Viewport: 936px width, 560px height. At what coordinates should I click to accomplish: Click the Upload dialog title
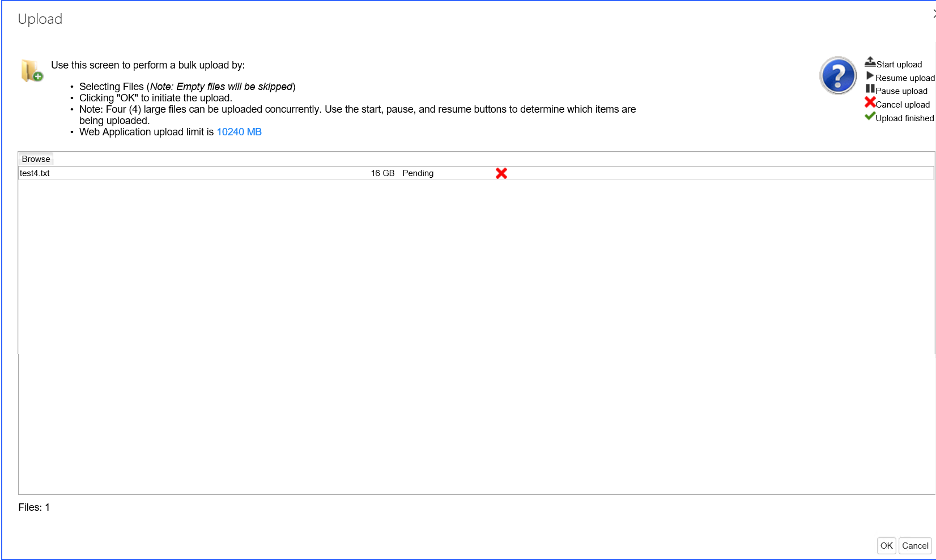point(40,19)
